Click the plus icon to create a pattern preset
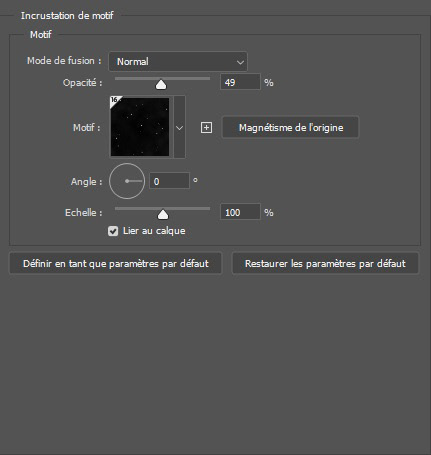The width and height of the screenshot is (431, 455). tap(206, 128)
